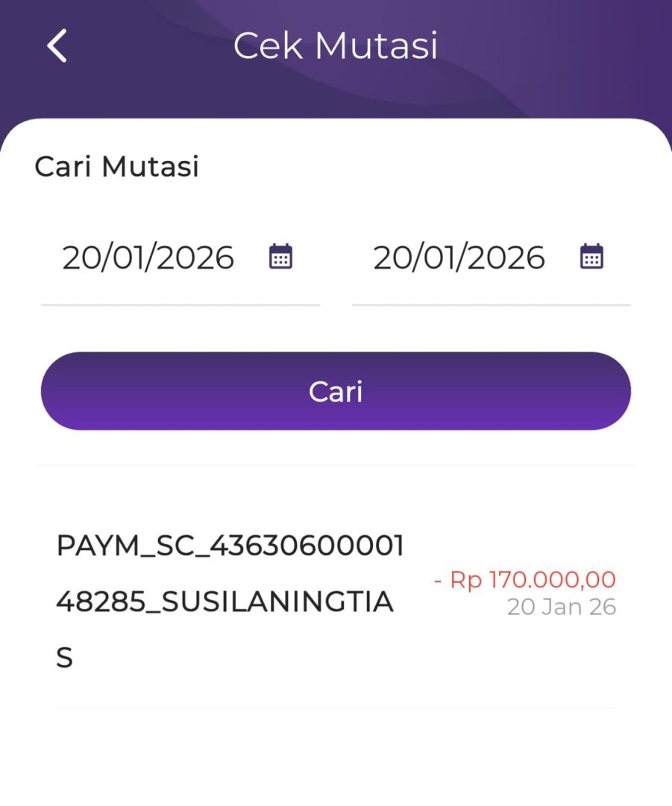Image resolution: width=672 pixels, height=806 pixels.
Task: Click the Cari Mutasi section heading
Action: (x=117, y=166)
